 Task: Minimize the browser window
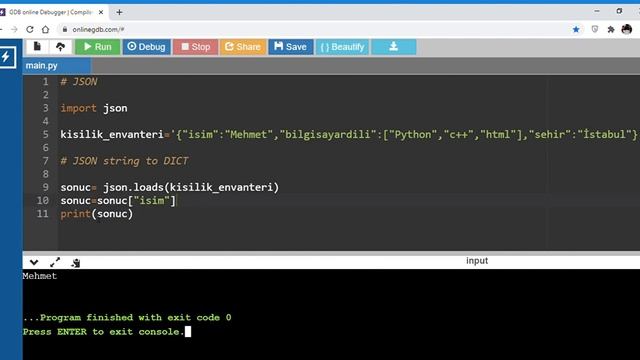point(597,11)
